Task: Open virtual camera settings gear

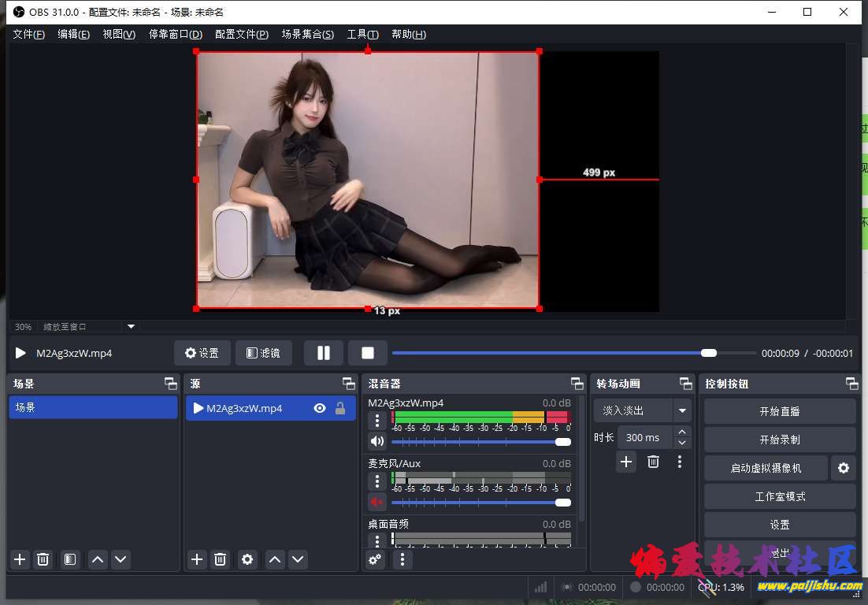Action: coord(843,468)
